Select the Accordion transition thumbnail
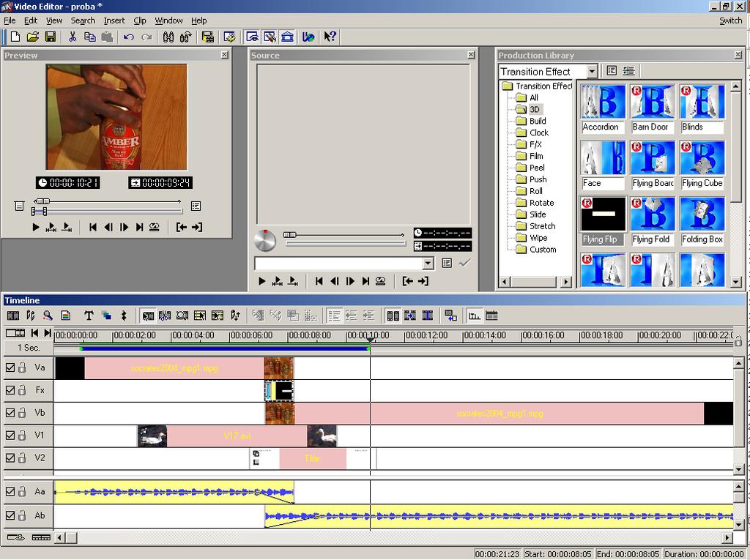The width and height of the screenshot is (750, 560). pyautogui.click(x=603, y=108)
